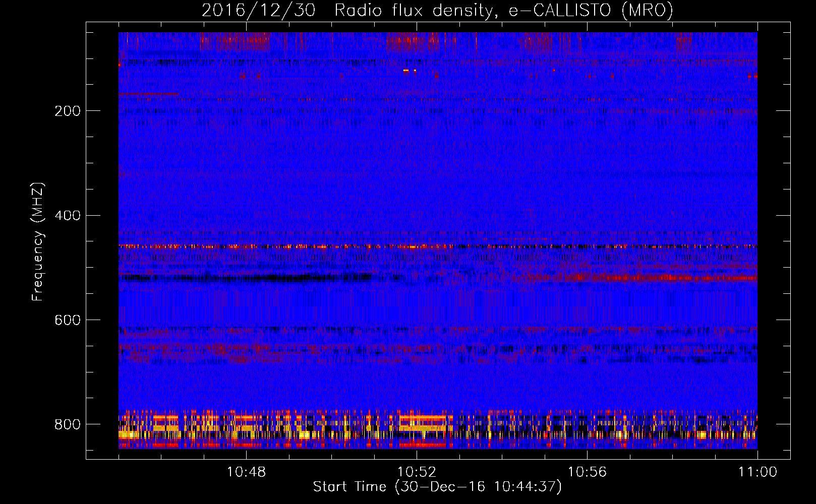Click the plot title 'Radio flux density, e-CALLISTO (MRO)'

point(504,11)
